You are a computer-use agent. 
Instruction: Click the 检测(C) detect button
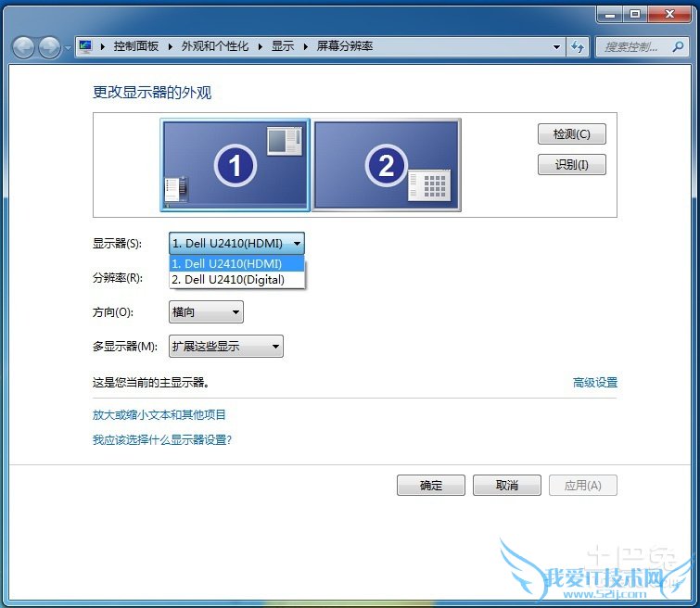click(571, 133)
